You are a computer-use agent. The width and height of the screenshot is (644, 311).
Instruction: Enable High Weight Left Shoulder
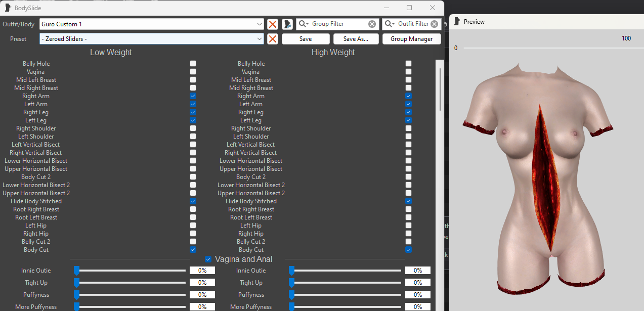[x=408, y=137]
